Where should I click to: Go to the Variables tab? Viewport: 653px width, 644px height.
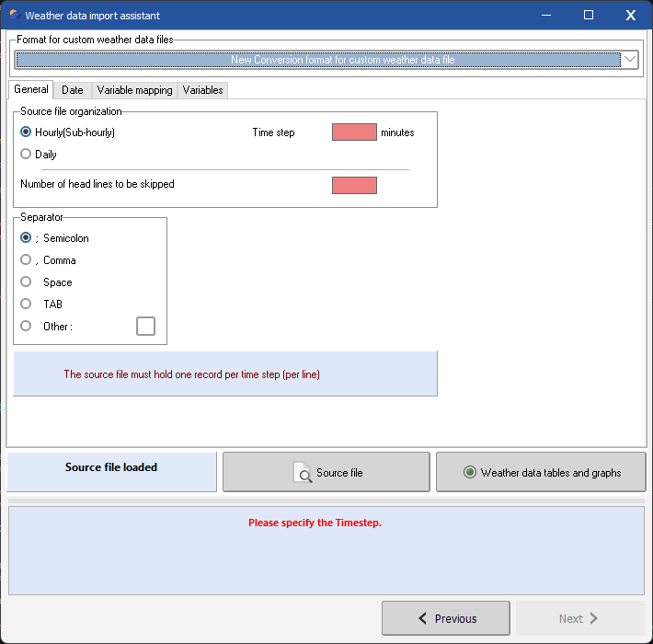202,90
